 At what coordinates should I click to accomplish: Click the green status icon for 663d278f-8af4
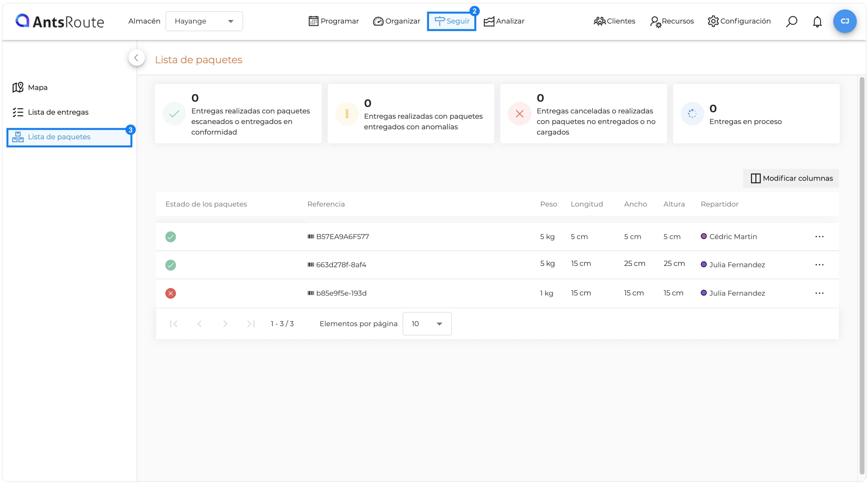[171, 265]
